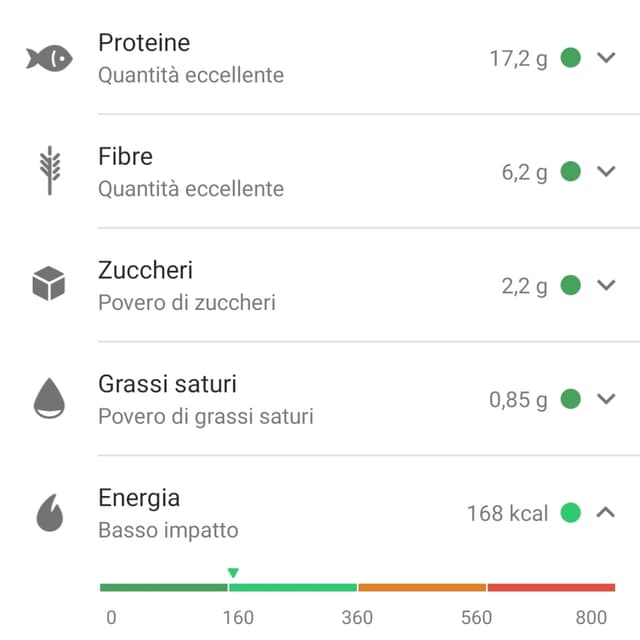Click the green dot beside 17,2 g
The width and height of the screenshot is (640, 640).
tap(570, 57)
